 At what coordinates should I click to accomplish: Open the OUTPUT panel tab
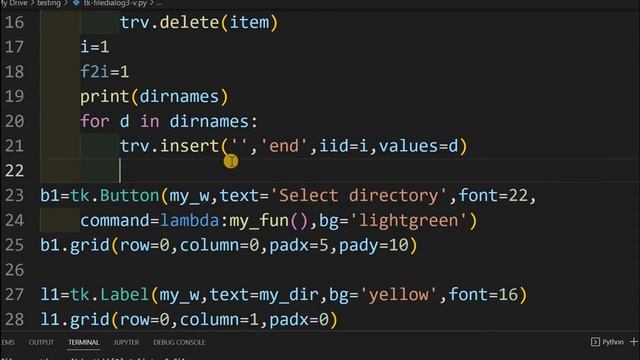tap(41, 342)
